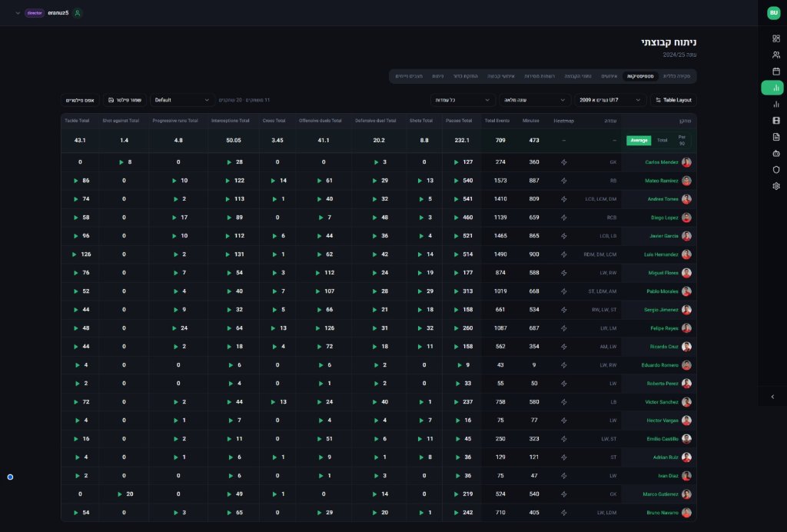Viewport: 787px width, 532px height.
Task: Switch to the החזקת כדור tab
Action: pos(465,76)
